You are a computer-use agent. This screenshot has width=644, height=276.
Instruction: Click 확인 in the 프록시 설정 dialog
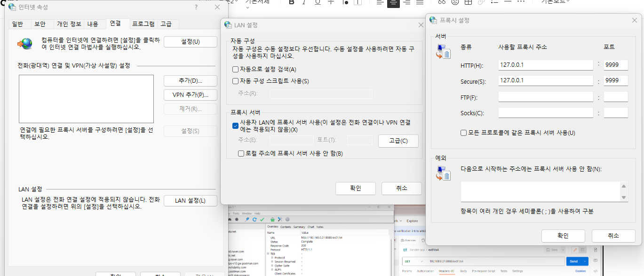(563, 236)
